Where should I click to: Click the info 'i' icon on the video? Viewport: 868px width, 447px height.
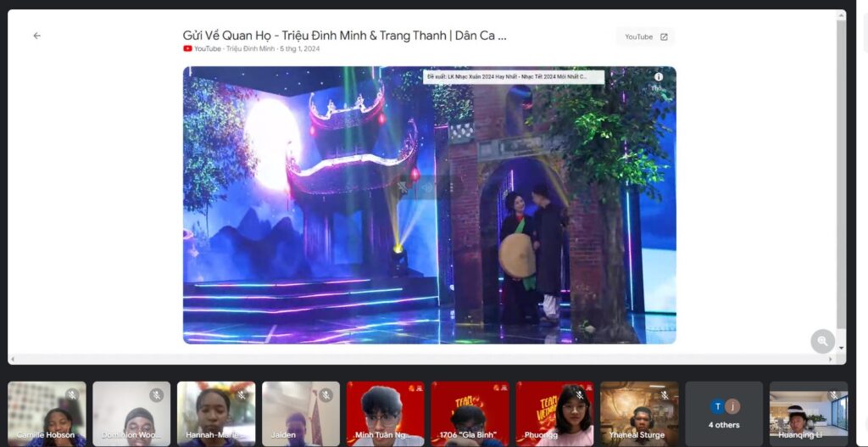[x=658, y=77]
